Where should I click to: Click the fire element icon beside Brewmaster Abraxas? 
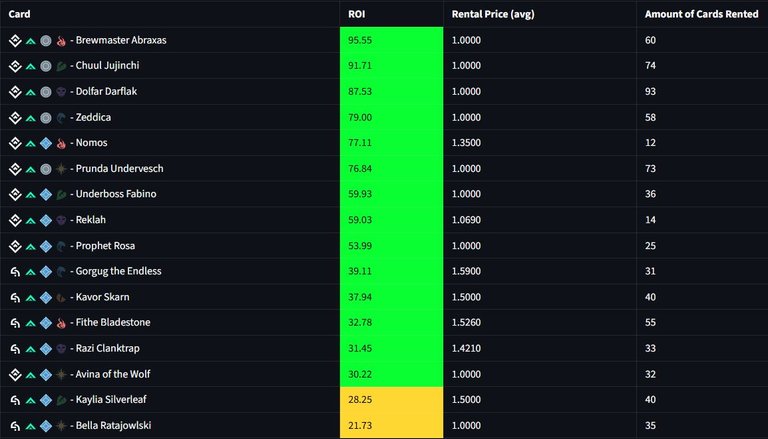[61, 41]
